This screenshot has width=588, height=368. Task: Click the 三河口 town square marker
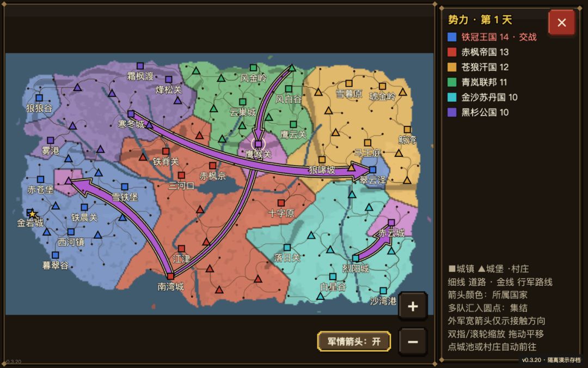tap(181, 176)
